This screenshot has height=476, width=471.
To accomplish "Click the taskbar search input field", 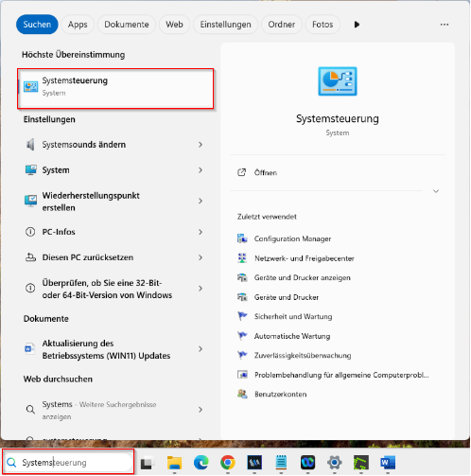I will (68, 463).
